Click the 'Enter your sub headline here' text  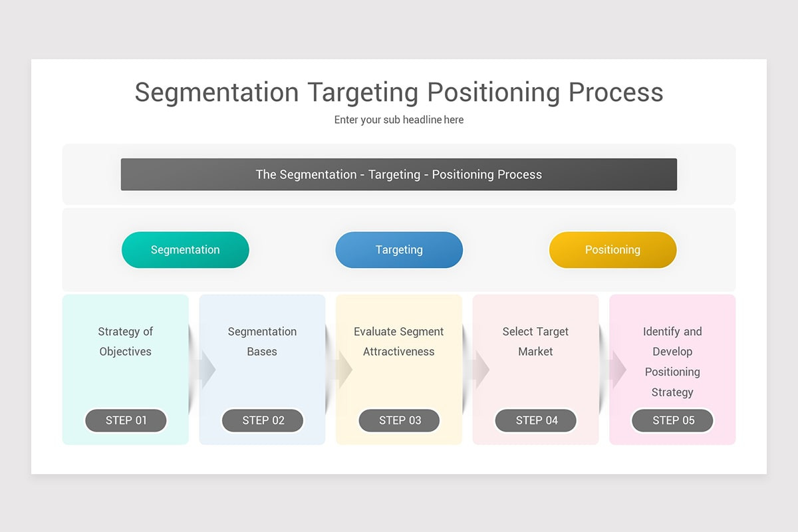point(399,120)
